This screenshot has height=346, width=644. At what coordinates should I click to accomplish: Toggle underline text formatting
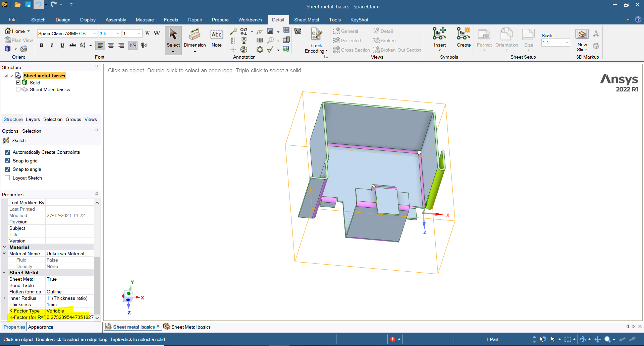point(62,45)
